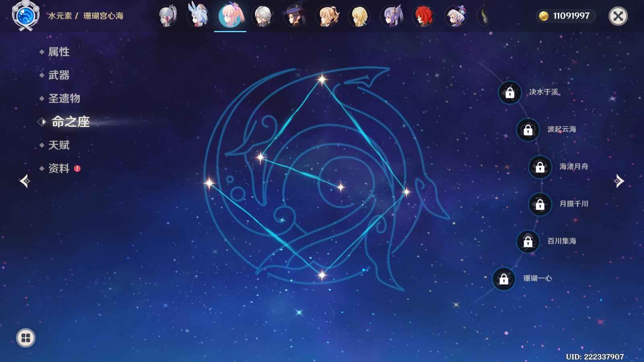The image size is (644, 362).
Task: Click the 月摄千川 constellation label
Action: pos(574,204)
